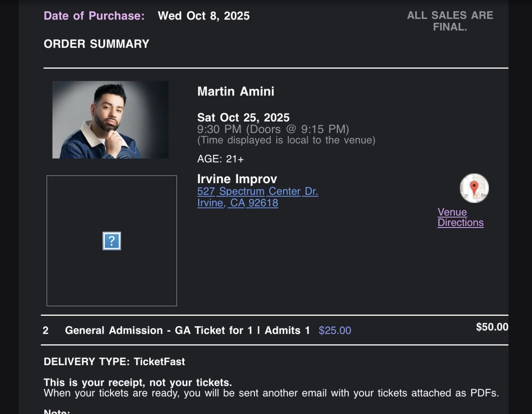Click the DELIVERY TYPE: TicketFast text
Screen dimensions: 532x414
(114, 361)
